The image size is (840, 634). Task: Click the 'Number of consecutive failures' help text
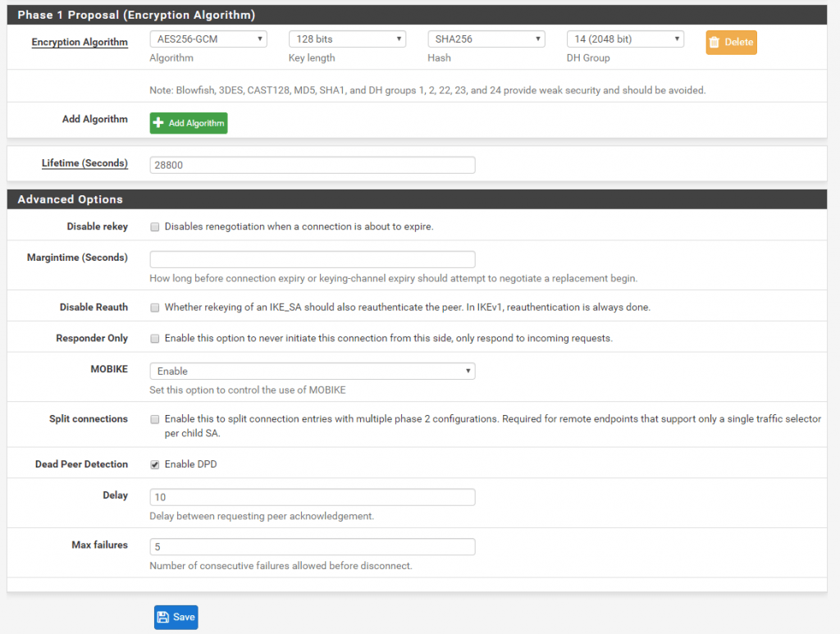[x=281, y=566]
